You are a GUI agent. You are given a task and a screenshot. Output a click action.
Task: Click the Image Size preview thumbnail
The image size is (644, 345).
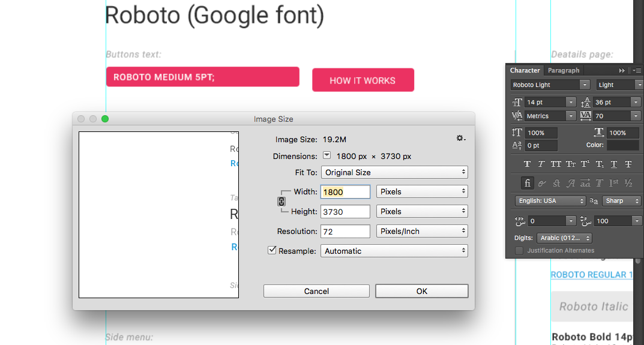pos(158,215)
